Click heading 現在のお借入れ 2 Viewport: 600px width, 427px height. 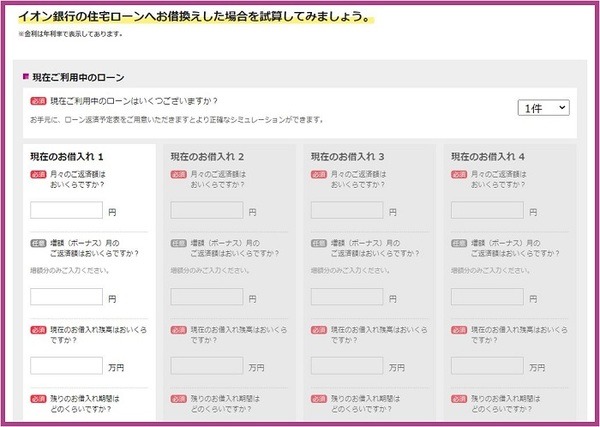[x=207, y=156]
